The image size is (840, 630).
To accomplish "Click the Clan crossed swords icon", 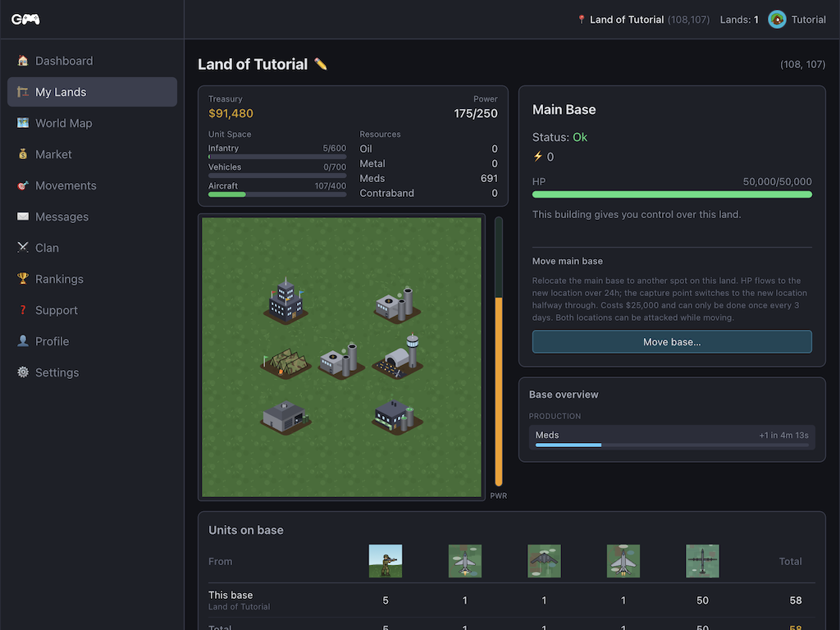I will 22,248.
